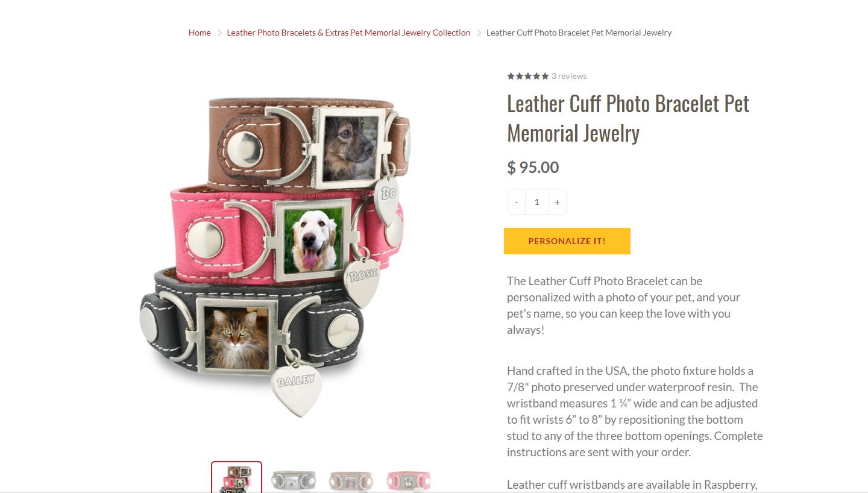Click the golden retriever photo on pink bracelet
The height and width of the screenshot is (493, 868).
[313, 240]
